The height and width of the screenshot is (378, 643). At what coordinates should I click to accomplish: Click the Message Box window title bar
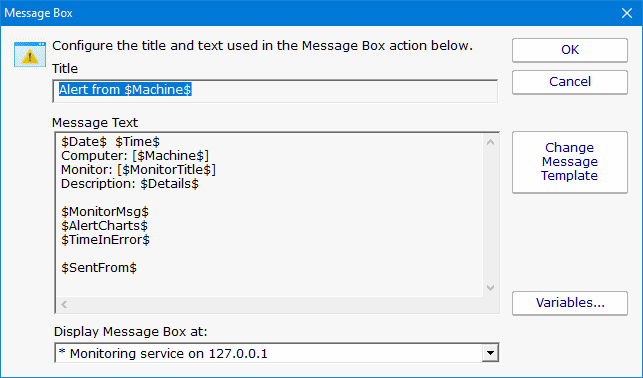[x=308, y=13]
